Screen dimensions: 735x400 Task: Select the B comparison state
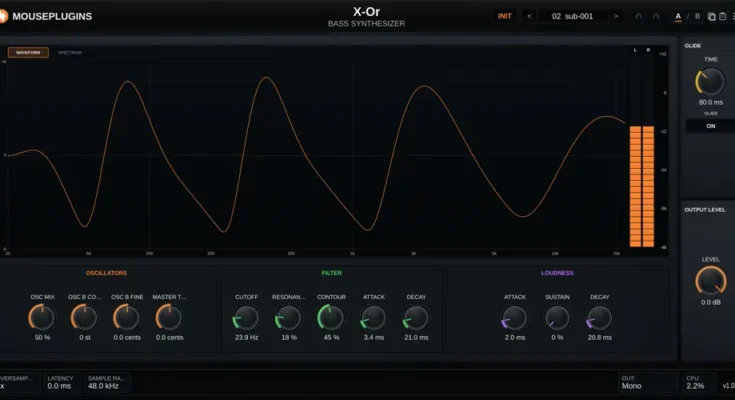pyautogui.click(x=697, y=16)
